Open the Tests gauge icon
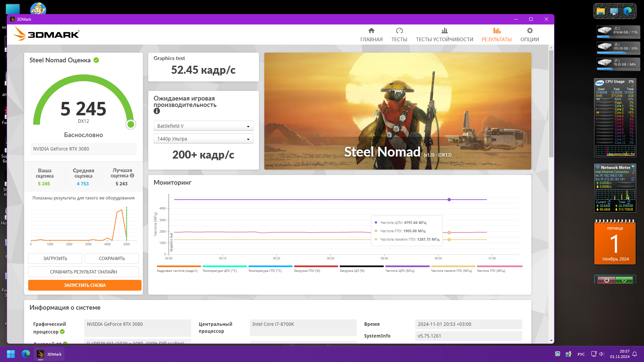Image resolution: width=644 pixels, height=362 pixels. [x=399, y=31]
